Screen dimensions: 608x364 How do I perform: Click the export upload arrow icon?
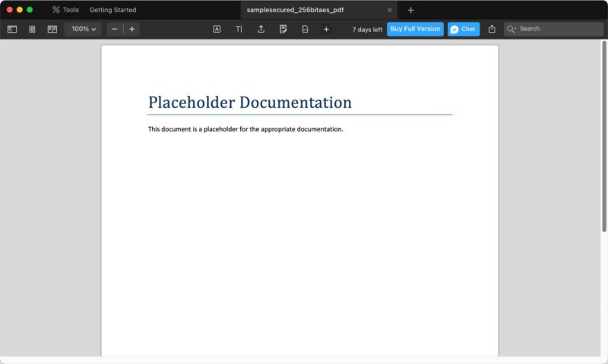point(261,29)
